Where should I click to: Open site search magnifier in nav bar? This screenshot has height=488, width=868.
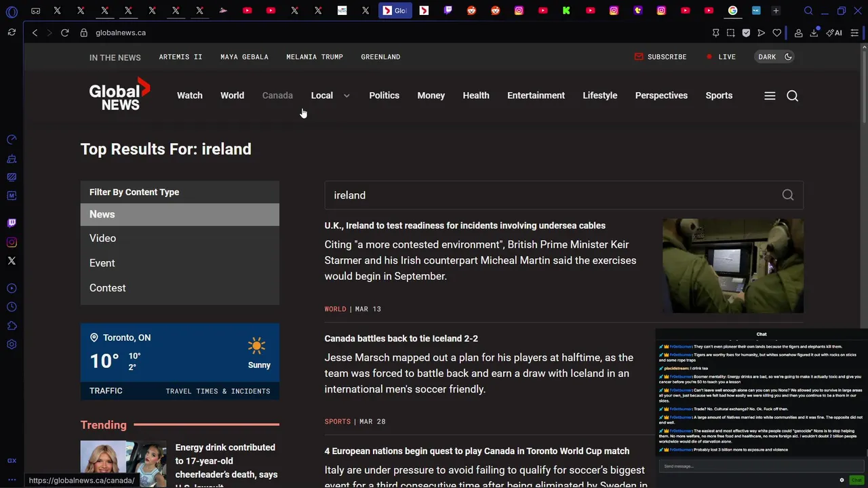click(x=792, y=96)
